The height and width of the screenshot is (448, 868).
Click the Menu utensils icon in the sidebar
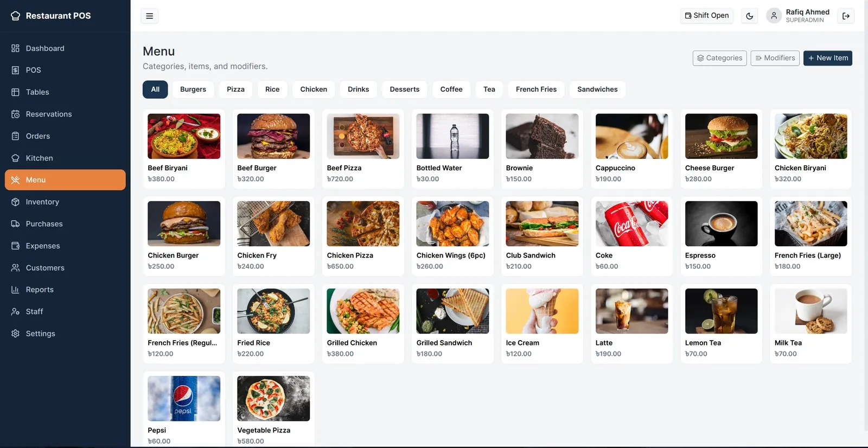[15, 180]
